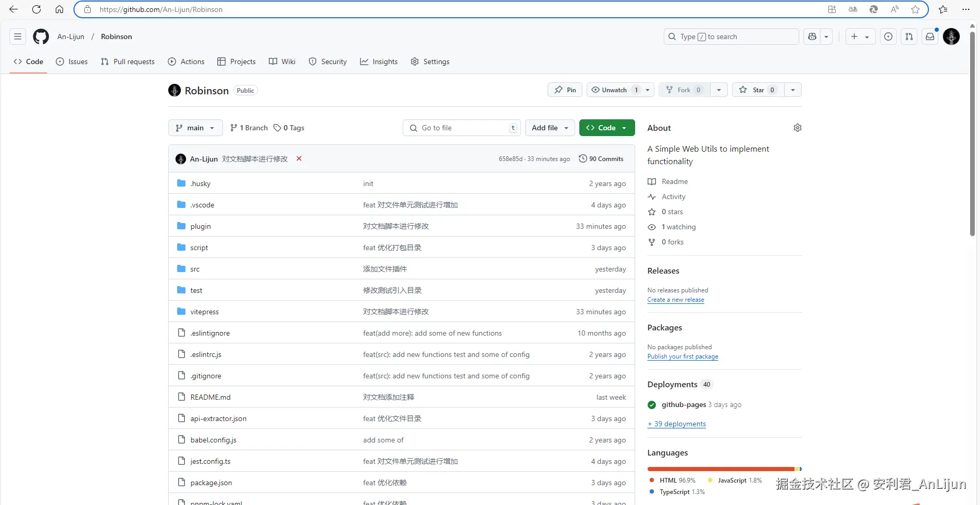Viewport: 980px width, 505px height.
Task: Click the HTML segment of the language bar
Action: point(721,469)
